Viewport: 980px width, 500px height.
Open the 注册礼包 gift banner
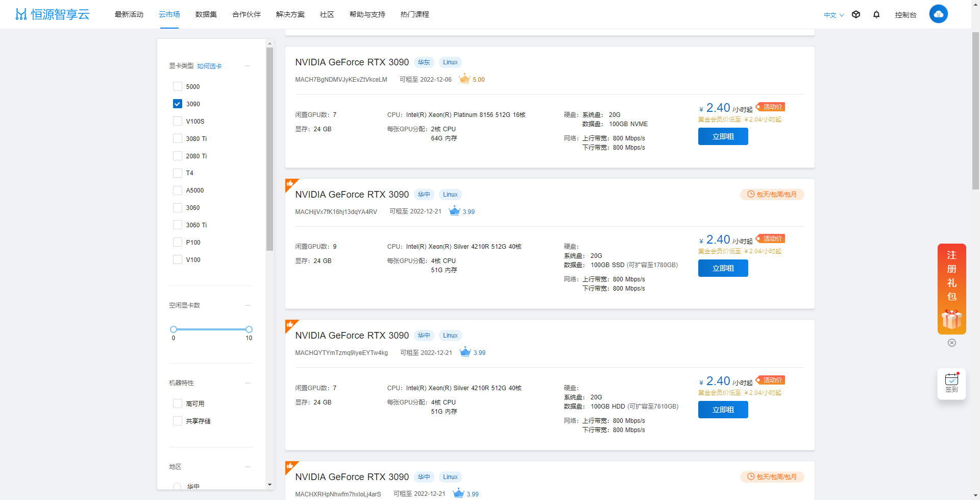[x=951, y=289]
